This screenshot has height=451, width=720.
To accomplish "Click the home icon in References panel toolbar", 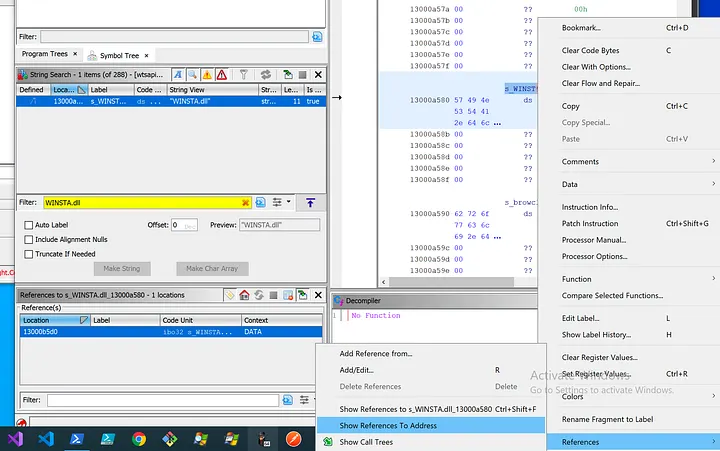I will (245, 295).
